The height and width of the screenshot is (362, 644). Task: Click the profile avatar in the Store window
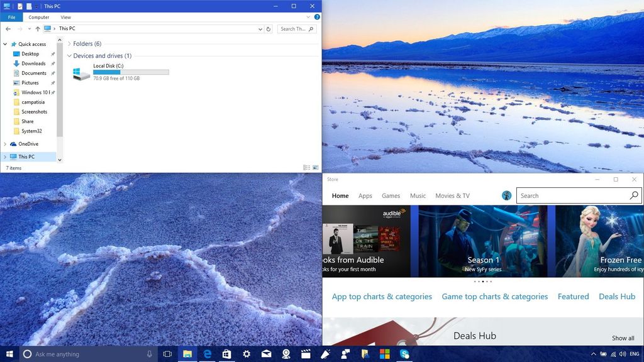click(x=506, y=195)
